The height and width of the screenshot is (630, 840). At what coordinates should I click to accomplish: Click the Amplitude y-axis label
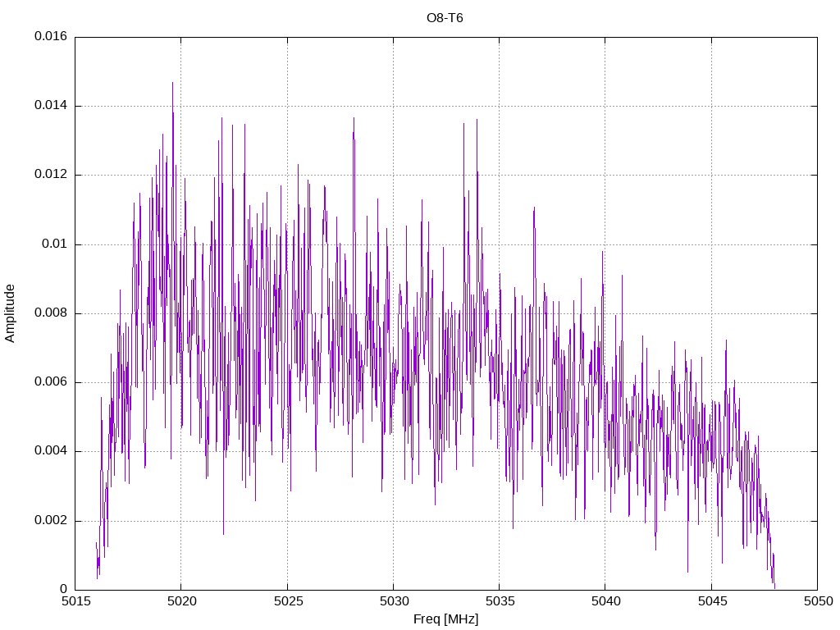click(x=10, y=313)
